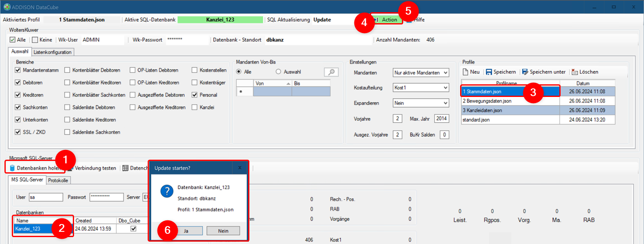Image resolution: width=644 pixels, height=244 pixels.
Task: Select profile row standard.json
Action: (538, 120)
